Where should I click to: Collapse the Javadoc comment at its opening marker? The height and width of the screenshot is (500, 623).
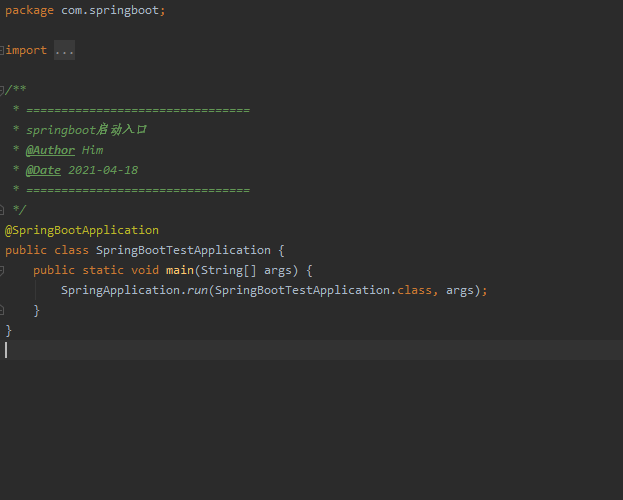pyautogui.click(x=2, y=90)
